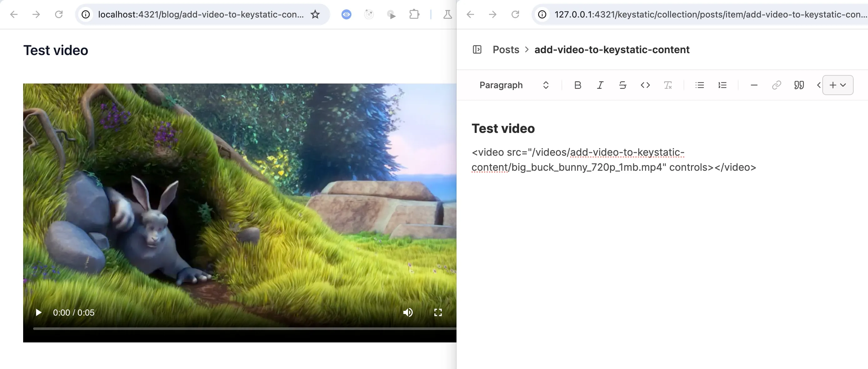Toggle inline code formatting

(x=645, y=85)
